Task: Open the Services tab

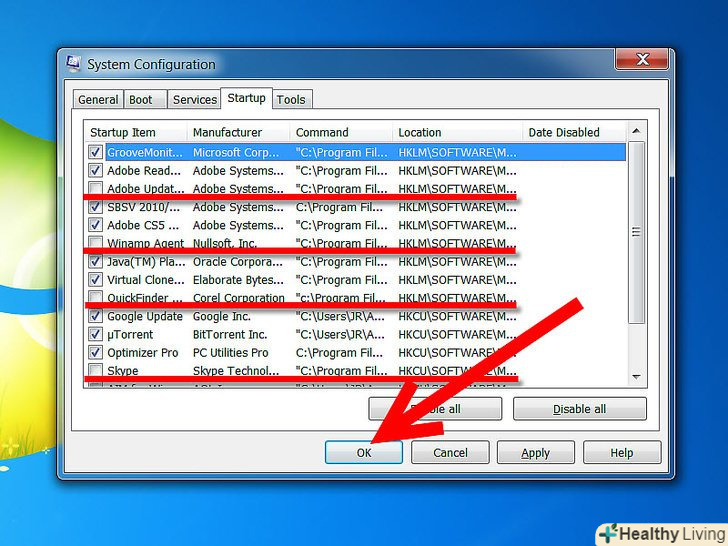Action: coord(194,99)
